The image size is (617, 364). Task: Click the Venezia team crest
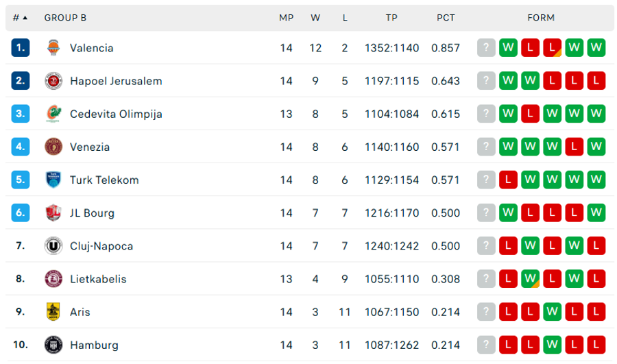click(53, 147)
